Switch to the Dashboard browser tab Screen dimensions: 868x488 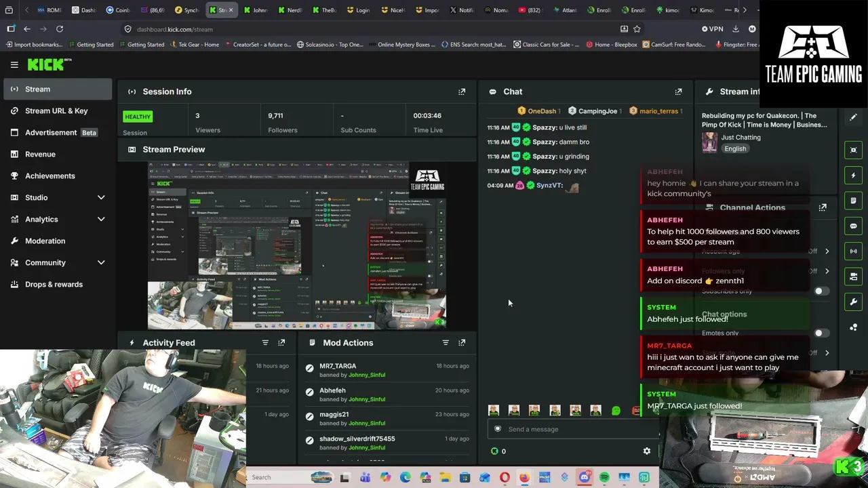click(83, 10)
